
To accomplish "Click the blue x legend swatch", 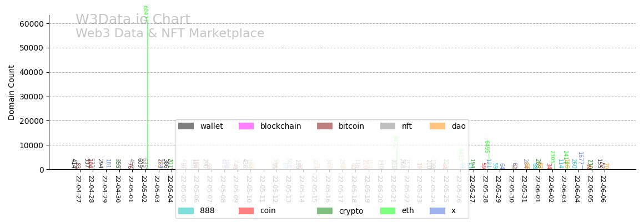I will (x=437, y=211).
